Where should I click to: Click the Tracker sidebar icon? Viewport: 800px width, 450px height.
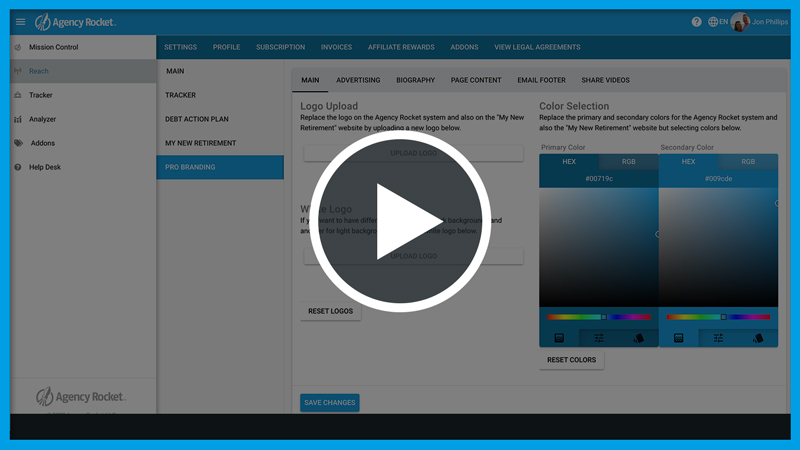point(18,95)
